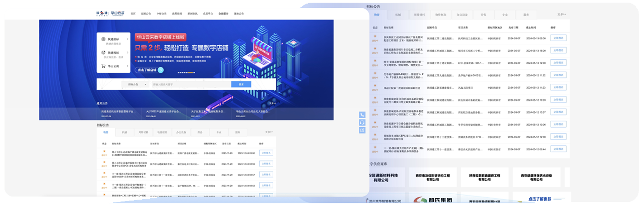The image size is (644, 211).
Task: Click the floating phone icon
Action: pyautogui.click(x=362, y=115)
